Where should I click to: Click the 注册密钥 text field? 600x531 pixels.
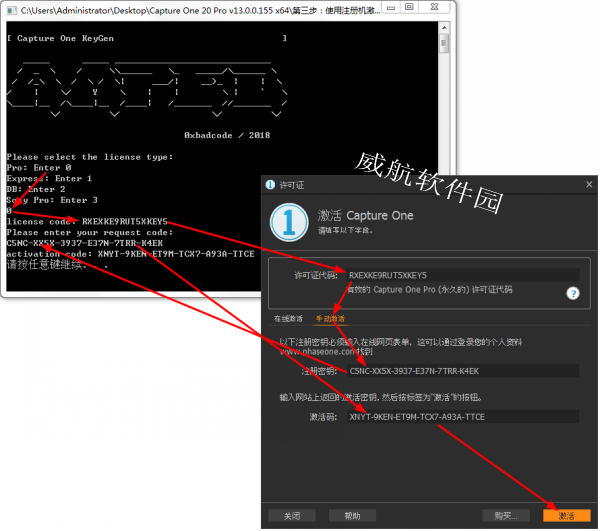[x=460, y=370]
